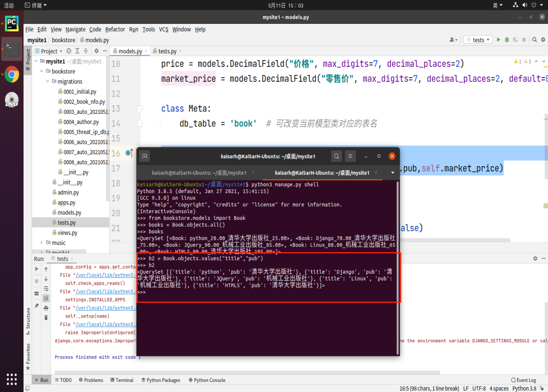Close the second terminal tab

(x=376, y=172)
